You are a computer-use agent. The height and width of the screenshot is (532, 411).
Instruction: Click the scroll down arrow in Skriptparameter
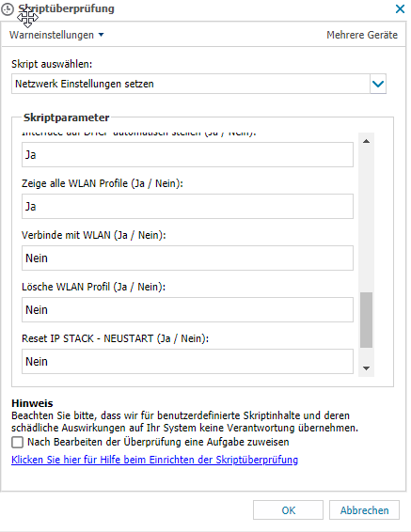pos(366,368)
